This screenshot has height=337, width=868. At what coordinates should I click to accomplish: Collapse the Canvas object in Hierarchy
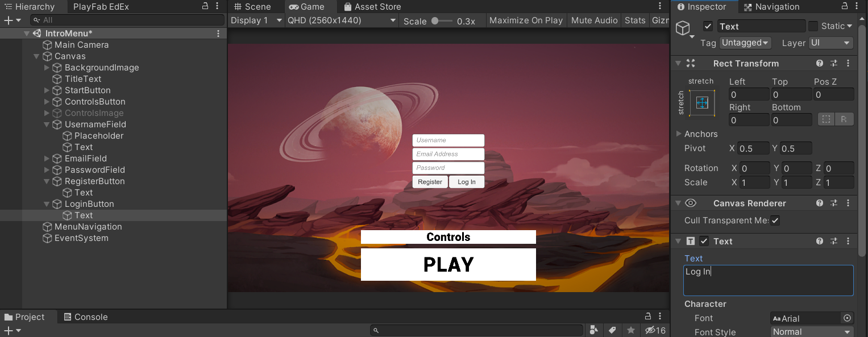pos(36,56)
